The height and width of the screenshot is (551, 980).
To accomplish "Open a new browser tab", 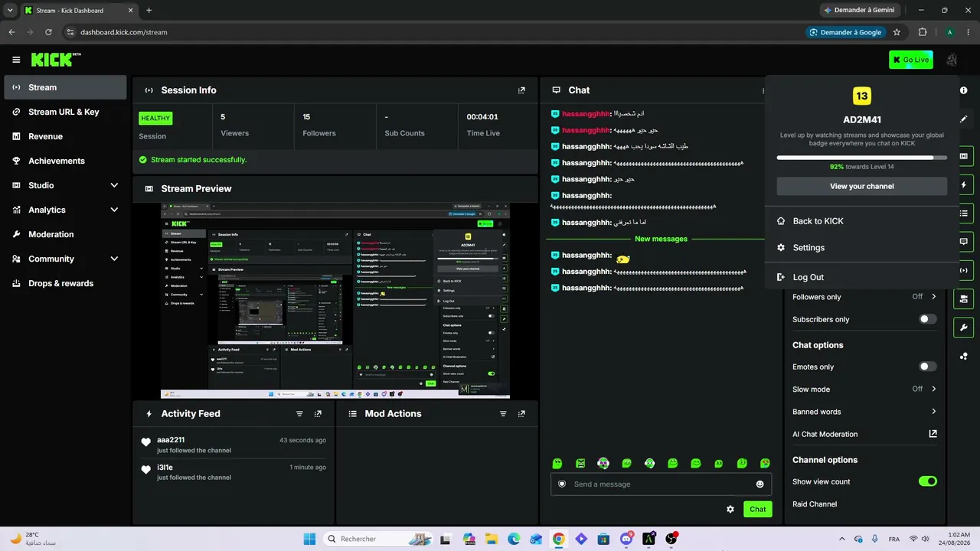I will coord(149,11).
